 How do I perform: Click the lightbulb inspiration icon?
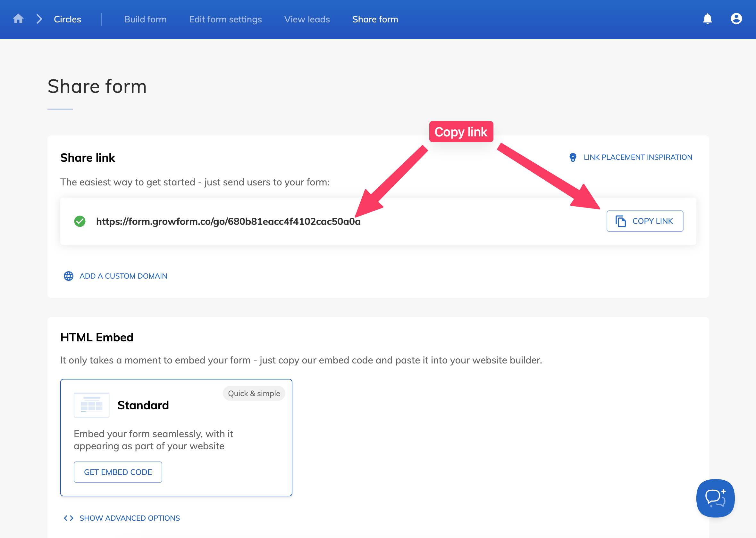tap(573, 157)
